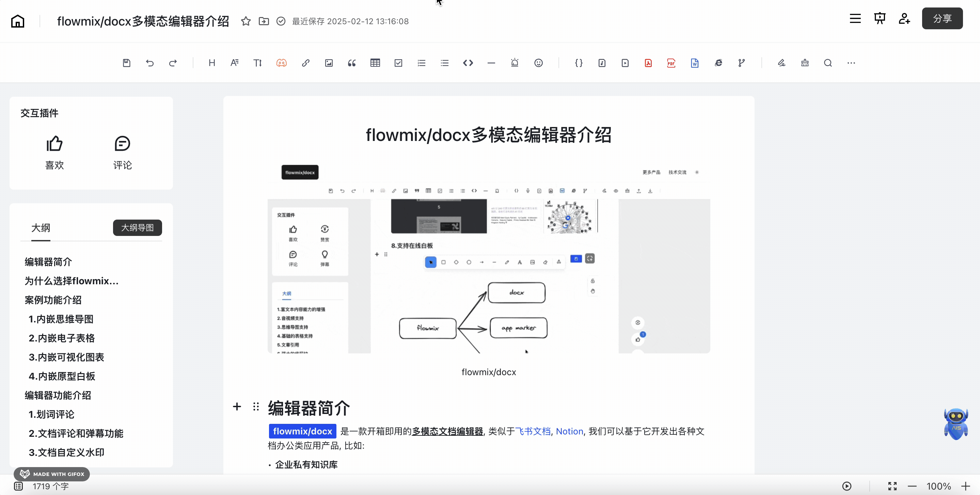Image resolution: width=980 pixels, height=495 pixels.
Task: Move document to folder icon
Action: pyautogui.click(x=264, y=21)
